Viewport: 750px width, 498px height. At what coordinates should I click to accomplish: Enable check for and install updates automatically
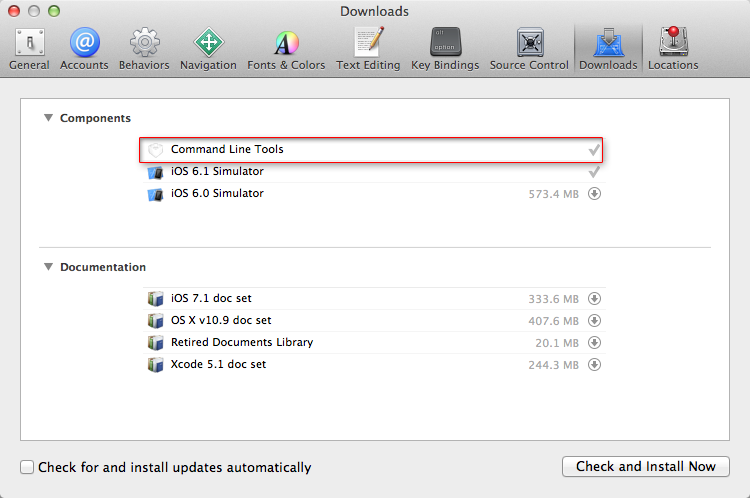point(27,467)
